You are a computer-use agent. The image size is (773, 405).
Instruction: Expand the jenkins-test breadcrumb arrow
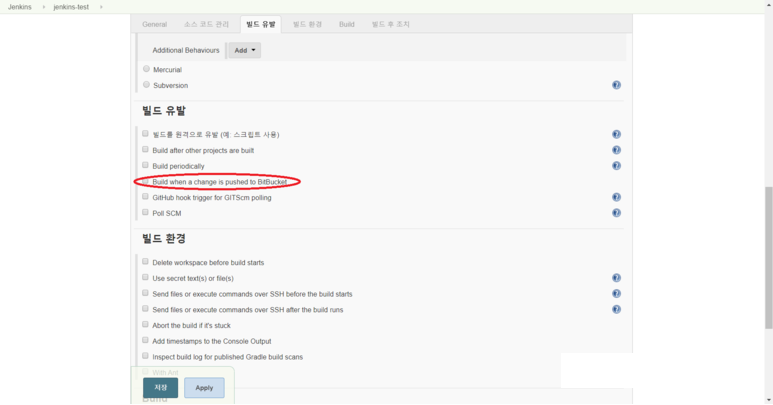(x=101, y=7)
